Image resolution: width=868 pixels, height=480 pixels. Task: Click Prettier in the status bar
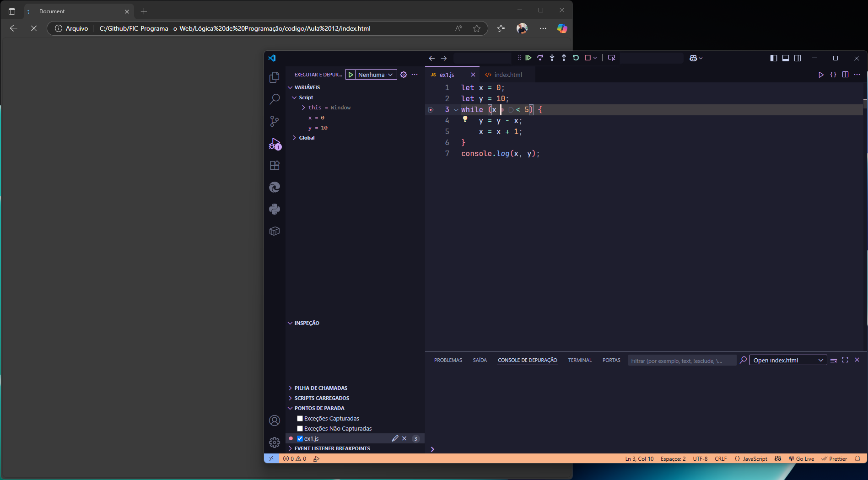[x=834, y=458]
